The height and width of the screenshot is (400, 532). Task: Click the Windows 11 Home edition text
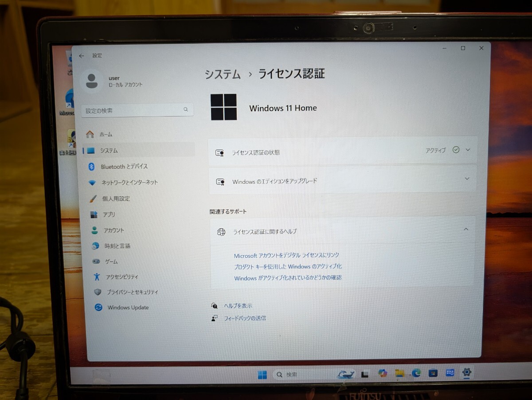[x=283, y=108]
